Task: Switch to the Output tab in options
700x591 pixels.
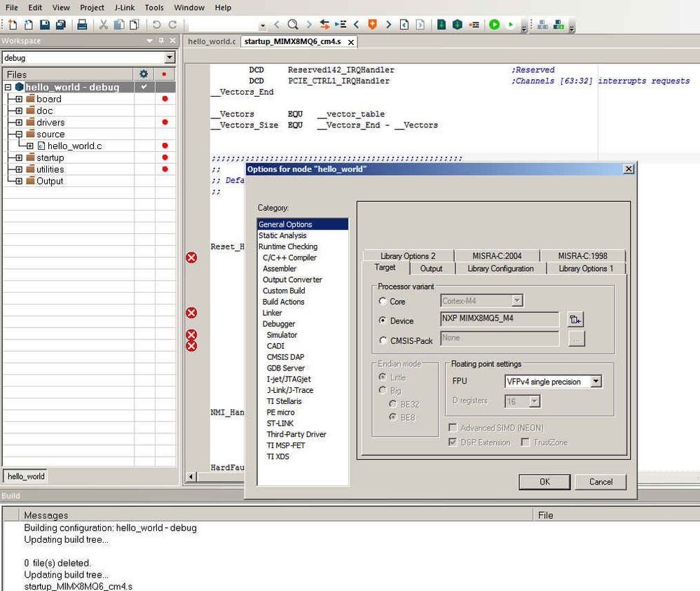Action: pos(431,268)
